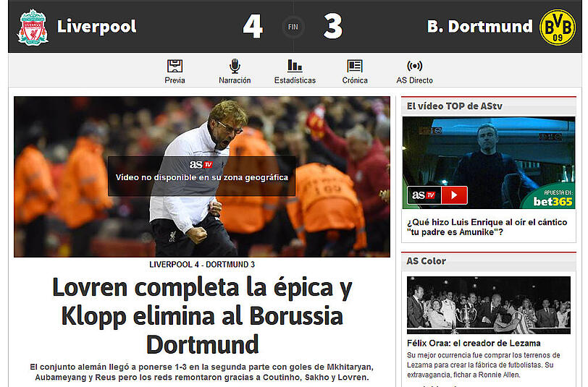Image resolution: width=588 pixels, height=387 pixels.
Task: Click the bet365 logo on the video
Action: [x=553, y=201]
